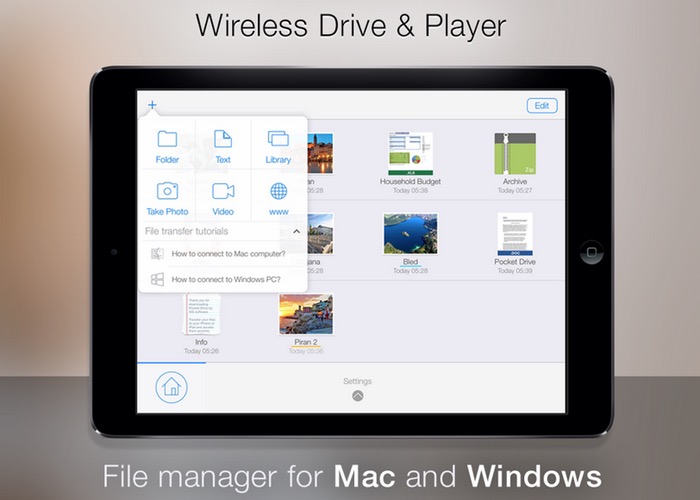
Task: Open How to connect to Windows PC
Action: (223, 279)
